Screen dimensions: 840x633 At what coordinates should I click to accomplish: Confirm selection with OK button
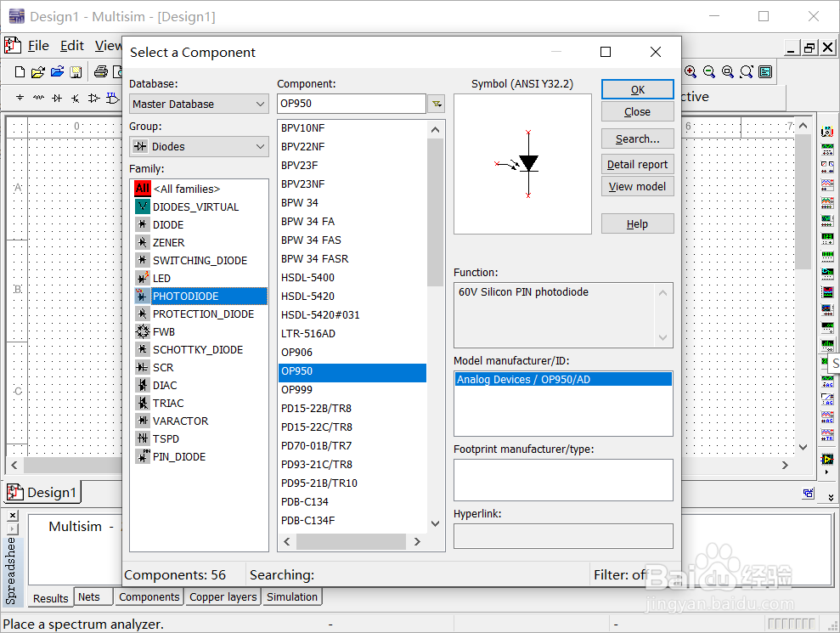point(638,89)
